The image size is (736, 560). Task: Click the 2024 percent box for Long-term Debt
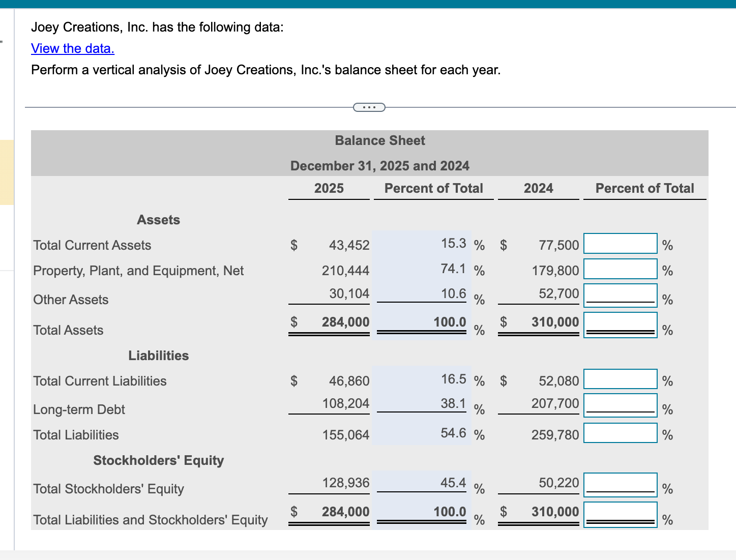tap(620, 404)
